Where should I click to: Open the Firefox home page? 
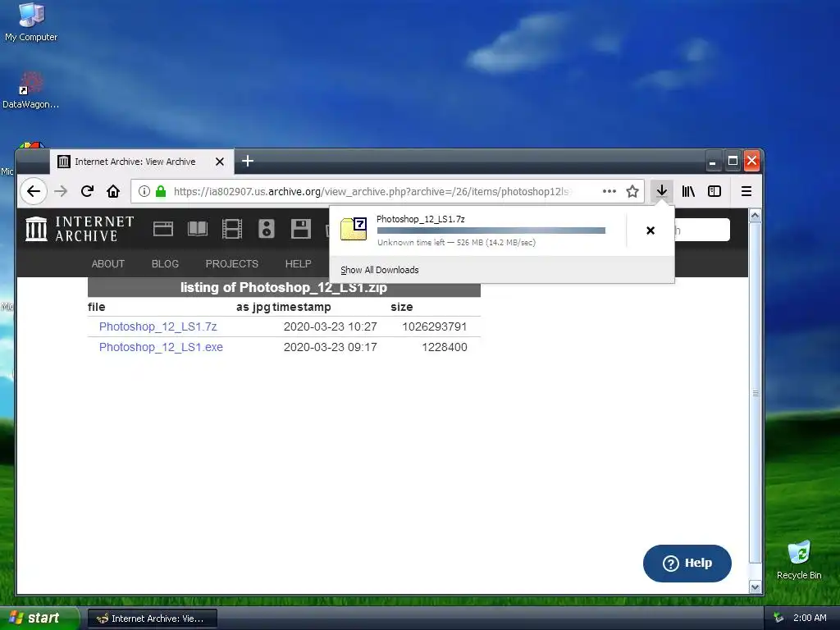click(113, 191)
